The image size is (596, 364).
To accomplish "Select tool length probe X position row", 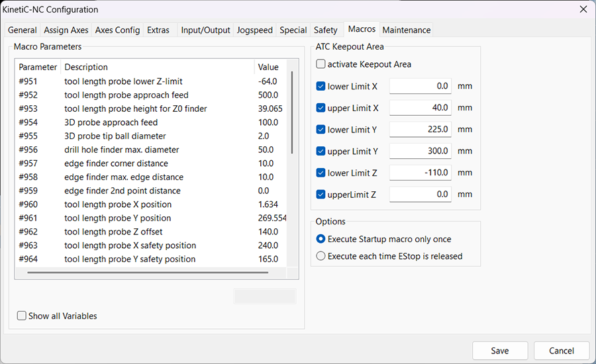I will coord(151,205).
